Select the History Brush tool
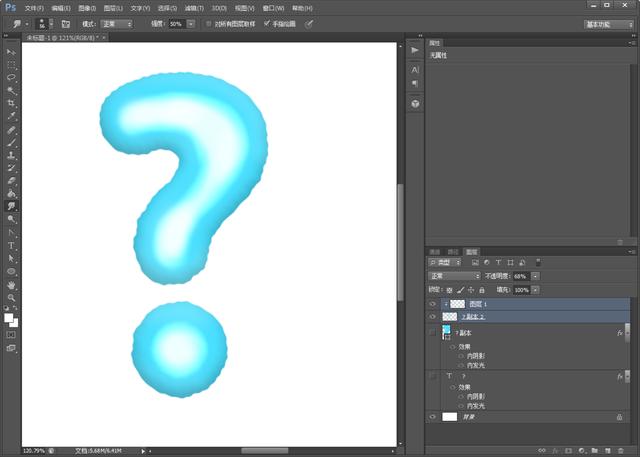Screen dimensions: 640x457 coord(11,168)
